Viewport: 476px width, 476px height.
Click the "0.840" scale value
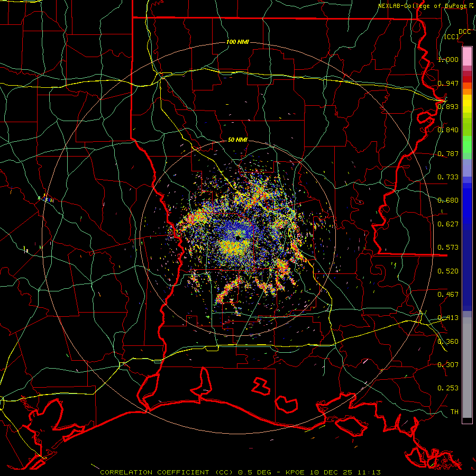448,130
